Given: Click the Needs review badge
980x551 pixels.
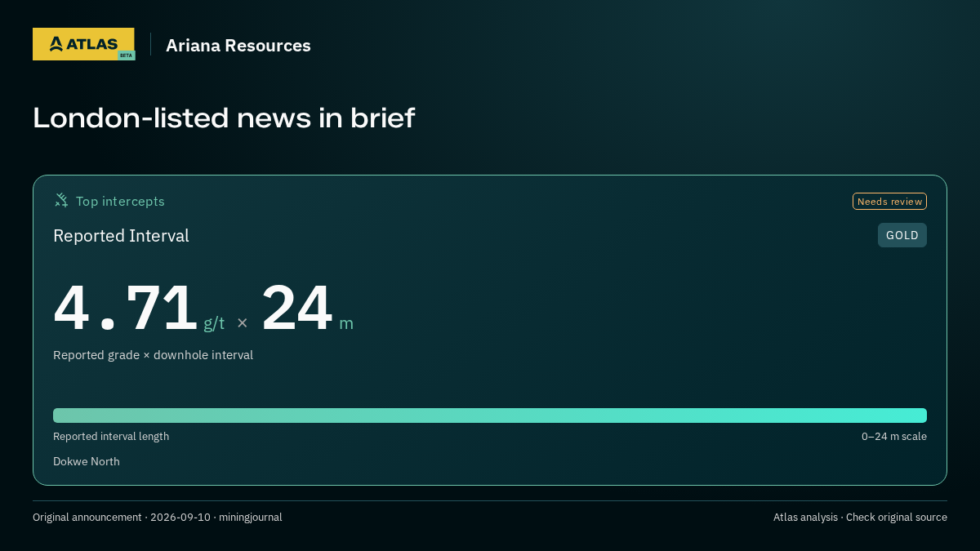Looking at the screenshot, I should (x=889, y=202).
